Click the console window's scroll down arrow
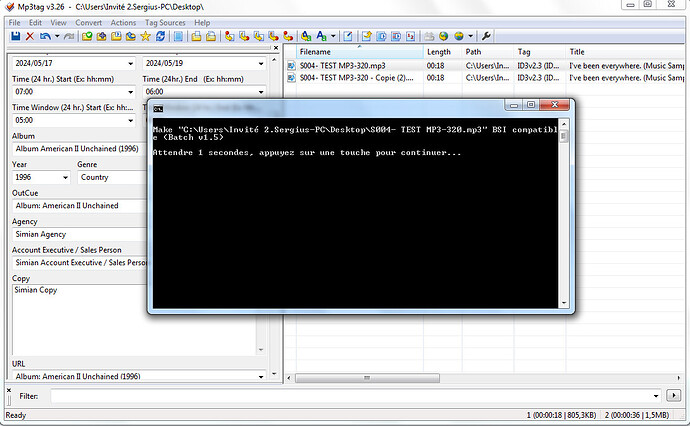This screenshot has height=426, width=690. [x=564, y=303]
